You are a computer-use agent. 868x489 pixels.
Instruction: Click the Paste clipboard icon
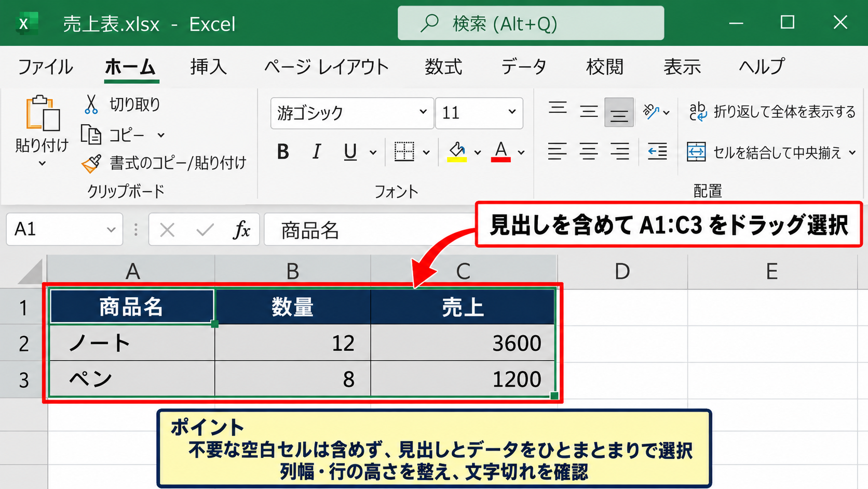tap(42, 113)
